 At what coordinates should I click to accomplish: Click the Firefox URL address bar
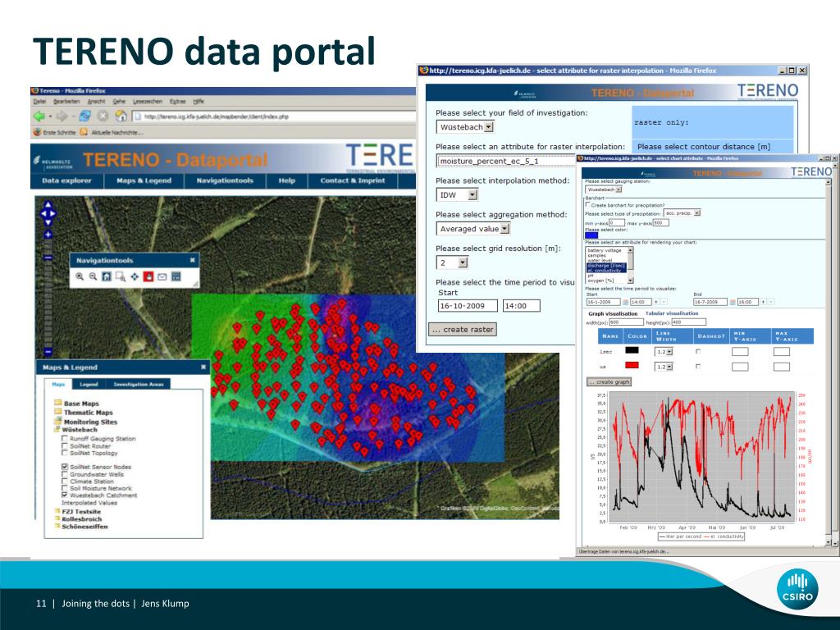point(273,116)
